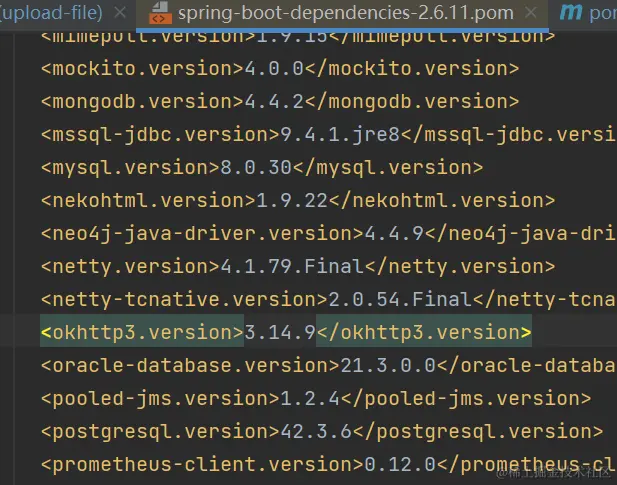Click the nekohtml.version 1.9.22 line
The height and width of the screenshot is (485, 617).
[x=298, y=201]
